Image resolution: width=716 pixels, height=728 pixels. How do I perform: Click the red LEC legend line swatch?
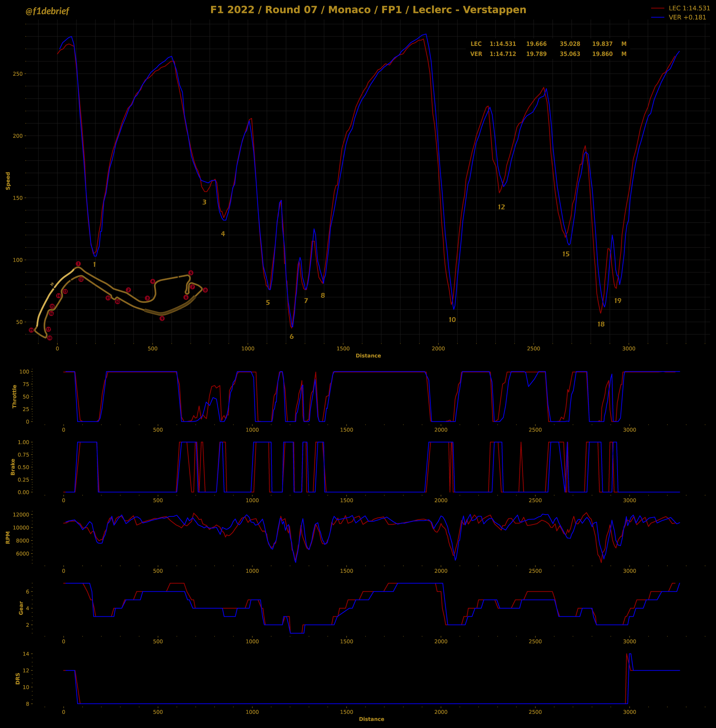(x=658, y=8)
